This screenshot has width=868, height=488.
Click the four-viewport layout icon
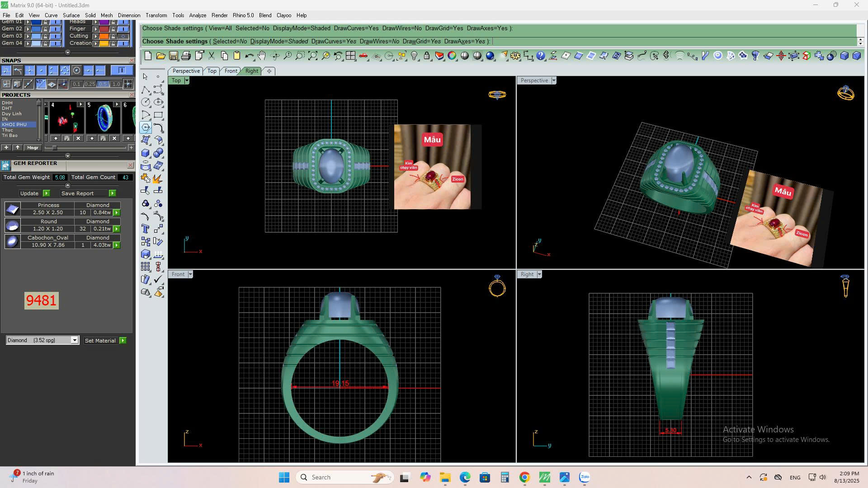(350, 56)
